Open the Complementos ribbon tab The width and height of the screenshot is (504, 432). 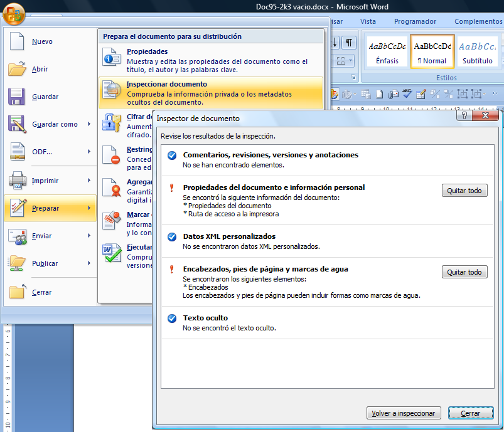(x=478, y=21)
